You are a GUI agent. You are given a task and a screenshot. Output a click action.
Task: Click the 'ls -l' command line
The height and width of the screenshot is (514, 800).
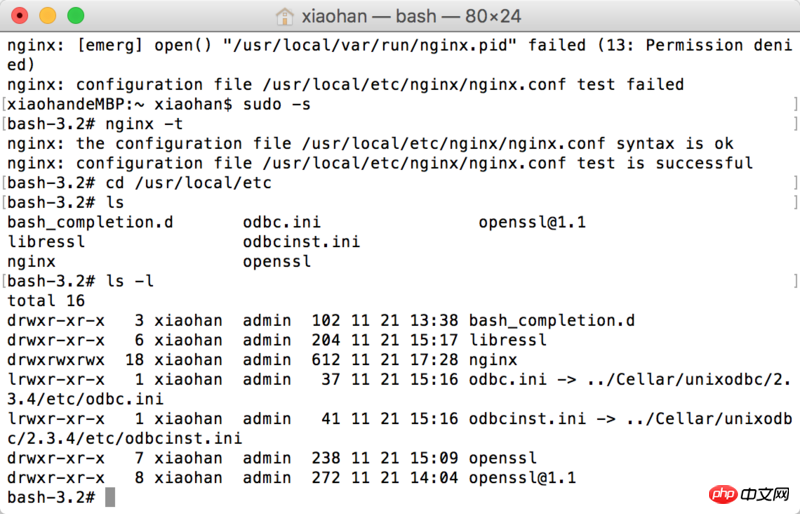(80, 281)
